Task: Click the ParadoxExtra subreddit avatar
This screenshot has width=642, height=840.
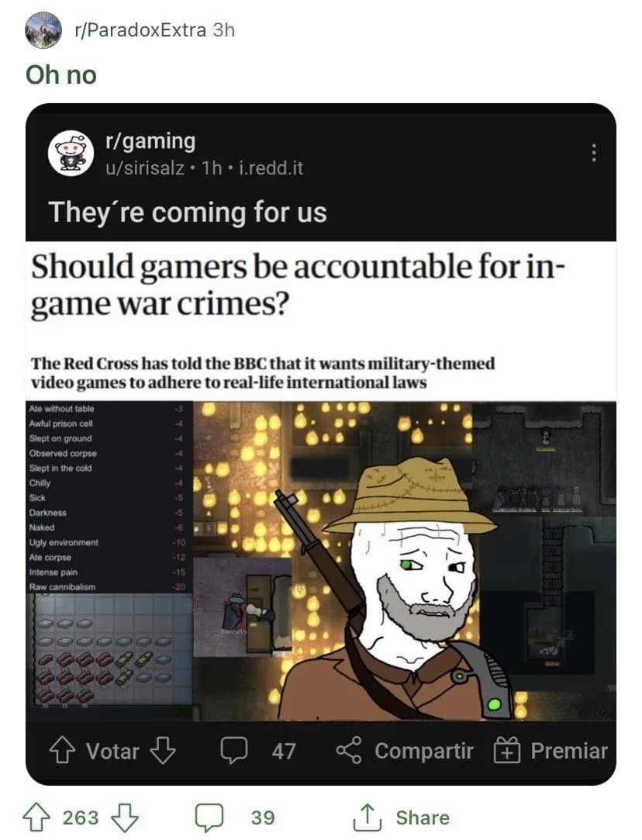Action: [43, 30]
